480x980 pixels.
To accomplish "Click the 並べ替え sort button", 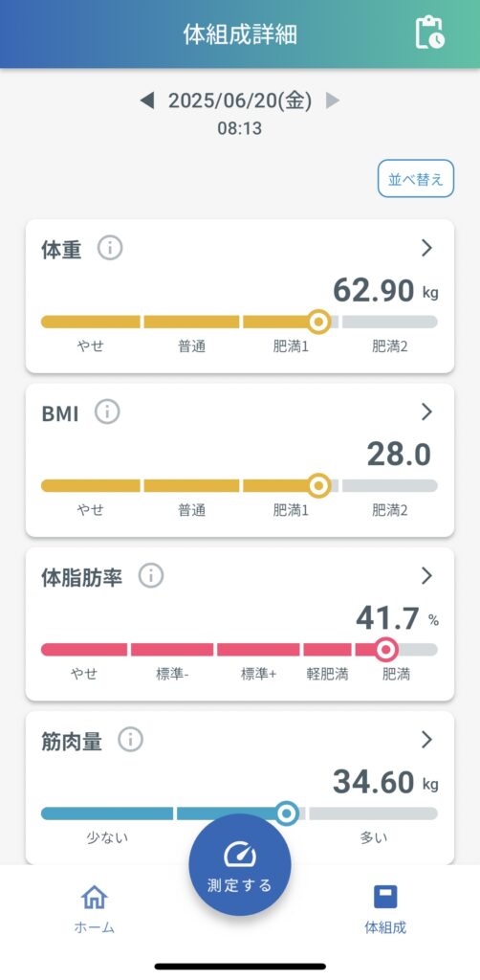I will (x=416, y=179).
